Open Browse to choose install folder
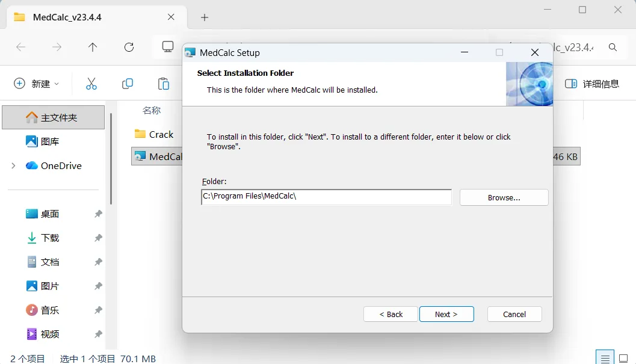The image size is (636, 364). tap(504, 197)
